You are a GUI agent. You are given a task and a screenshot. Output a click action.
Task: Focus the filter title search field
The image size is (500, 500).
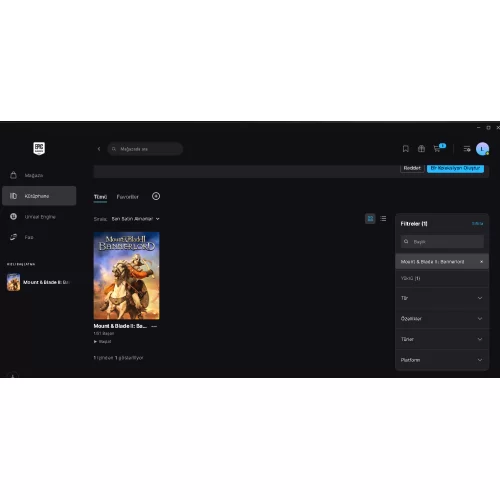tap(442, 242)
